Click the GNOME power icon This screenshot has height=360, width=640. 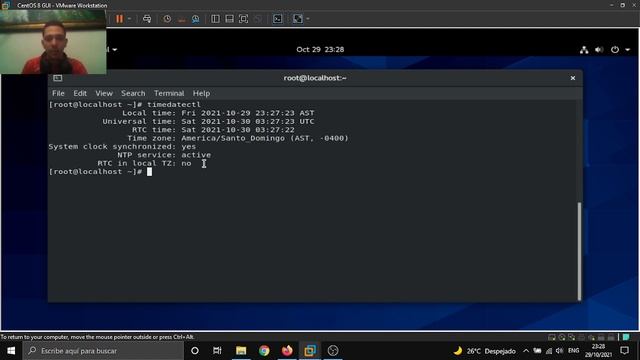tap(615, 50)
